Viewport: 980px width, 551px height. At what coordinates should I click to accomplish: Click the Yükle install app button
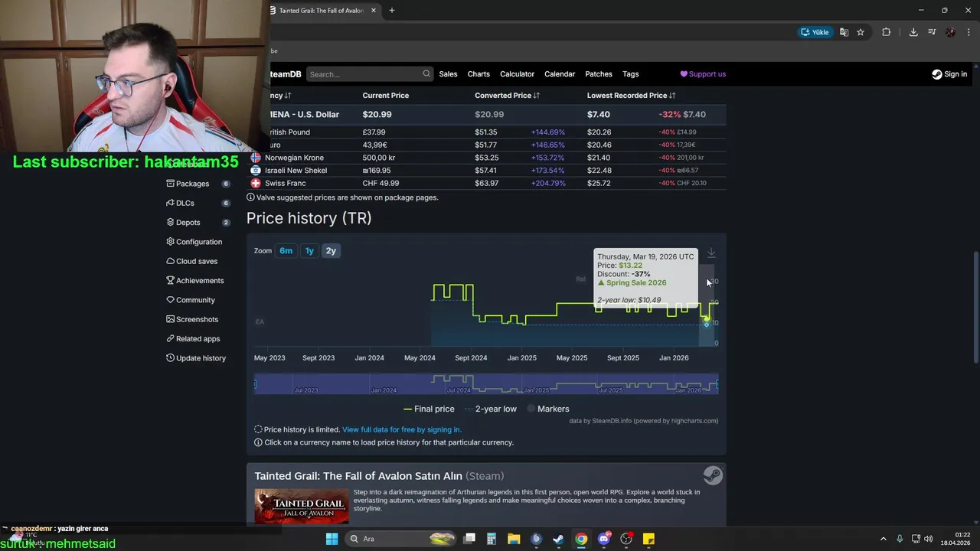[815, 32]
